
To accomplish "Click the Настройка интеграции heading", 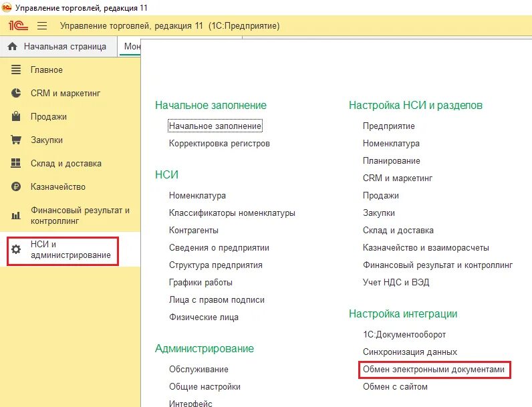I will click(x=403, y=313).
